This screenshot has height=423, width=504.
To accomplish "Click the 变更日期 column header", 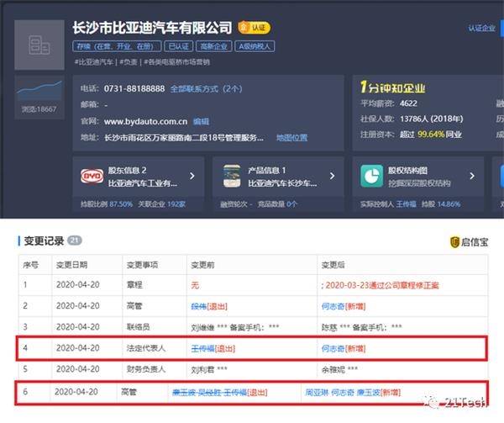I will 71,265.
